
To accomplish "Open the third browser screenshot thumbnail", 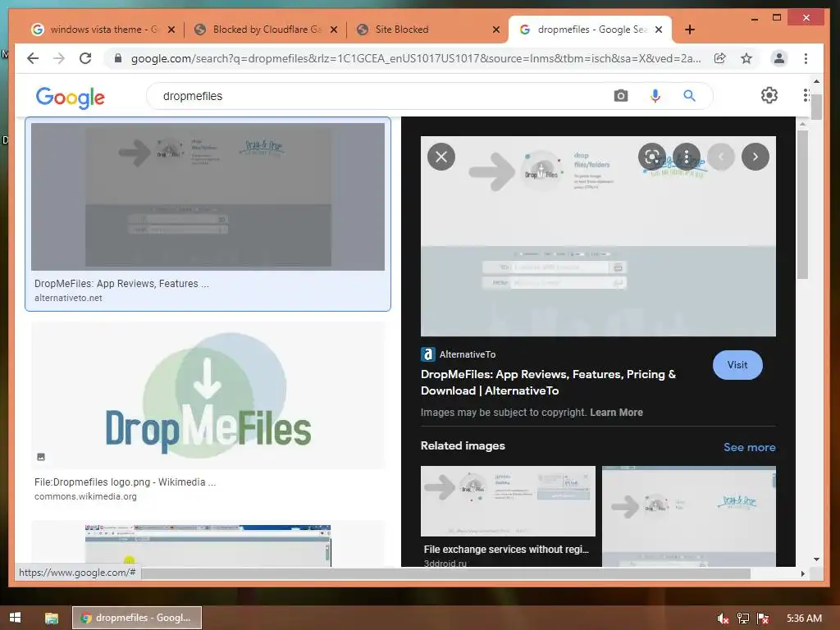I will click(x=208, y=546).
